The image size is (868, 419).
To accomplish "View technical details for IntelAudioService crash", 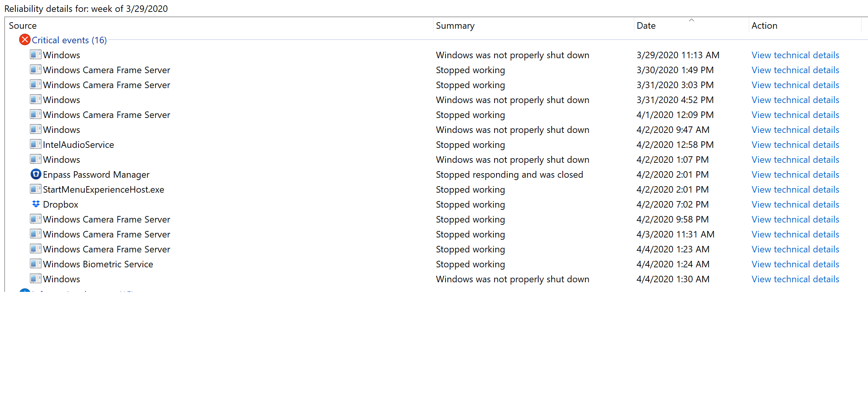I will click(795, 145).
